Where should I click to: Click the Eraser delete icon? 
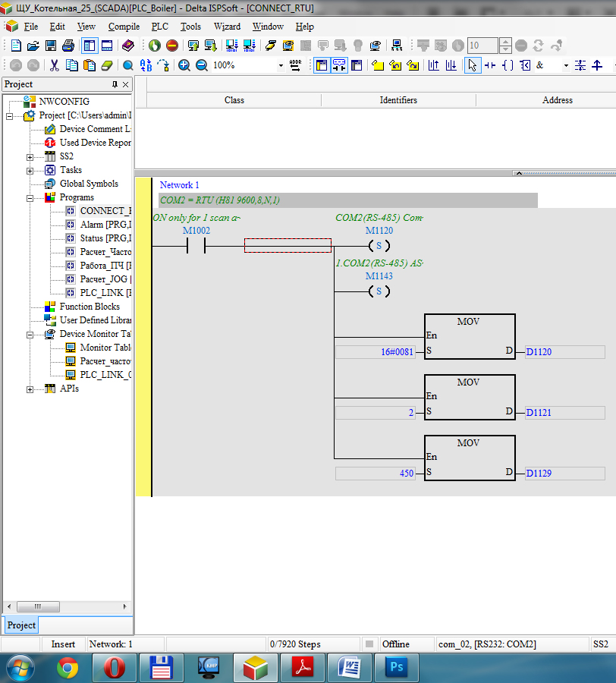[107, 65]
